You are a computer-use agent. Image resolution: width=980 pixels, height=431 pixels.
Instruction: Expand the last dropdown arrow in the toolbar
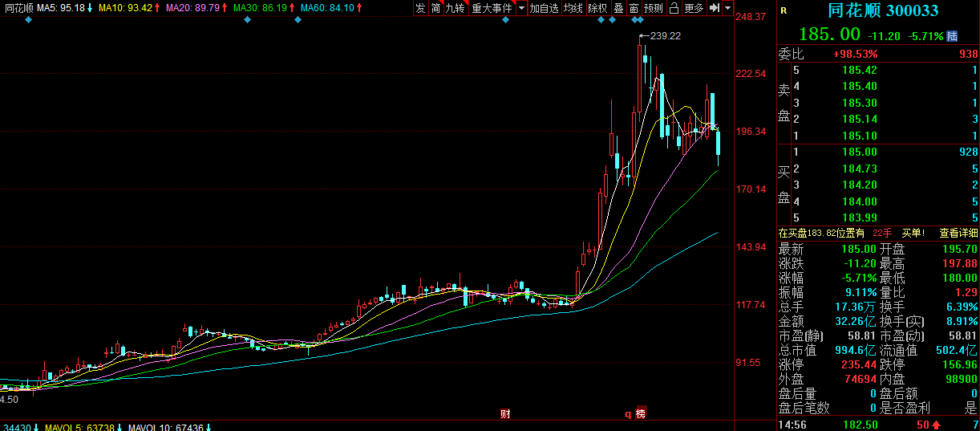(x=727, y=8)
